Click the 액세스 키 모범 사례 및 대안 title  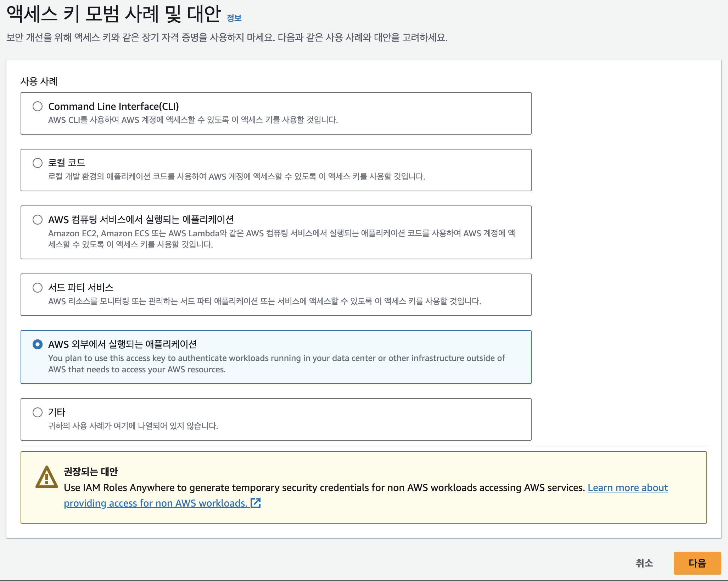[x=114, y=14]
